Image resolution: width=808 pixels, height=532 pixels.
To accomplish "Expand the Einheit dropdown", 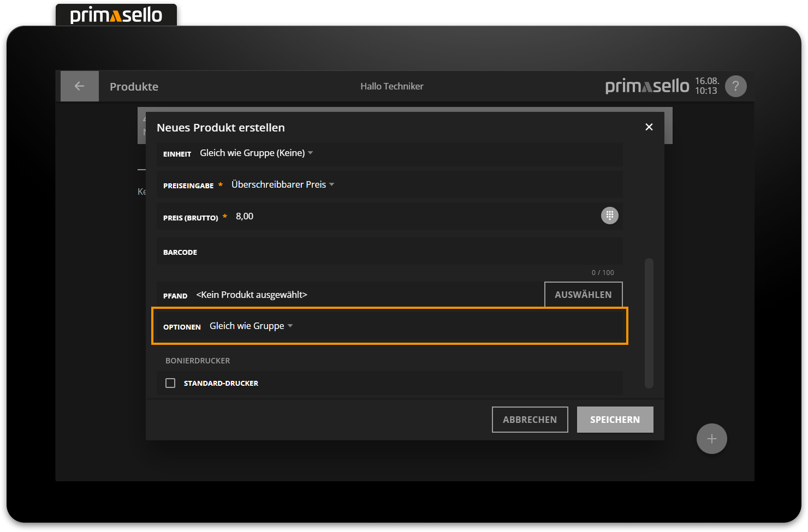I will pos(257,153).
